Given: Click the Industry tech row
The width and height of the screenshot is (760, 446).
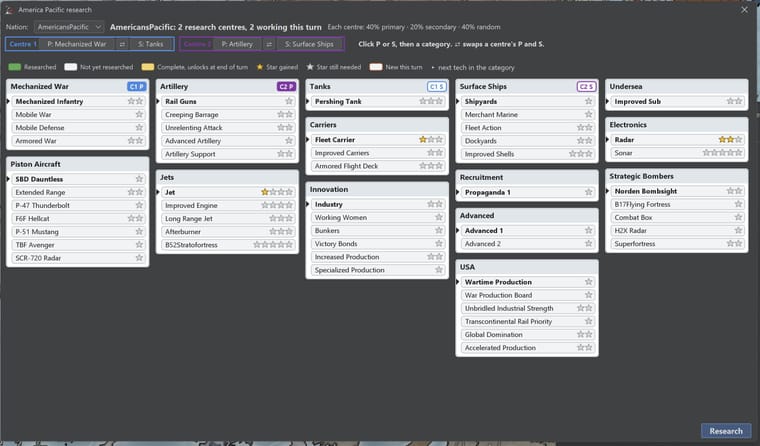Looking at the screenshot, I should (x=377, y=204).
